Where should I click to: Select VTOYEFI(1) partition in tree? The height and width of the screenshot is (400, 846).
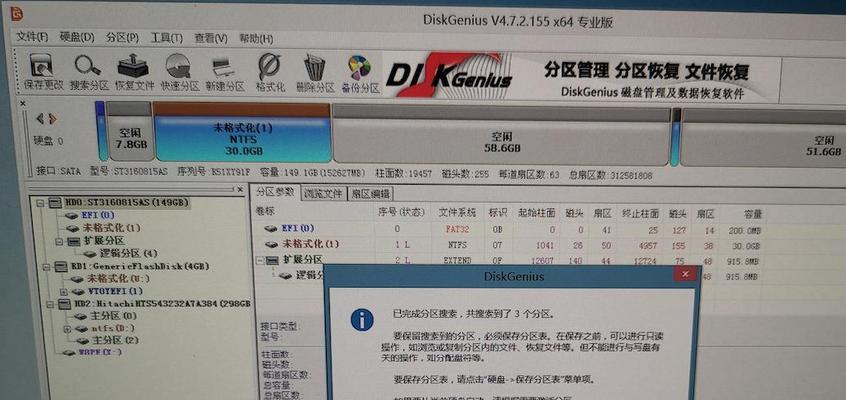pyautogui.click(x=117, y=291)
